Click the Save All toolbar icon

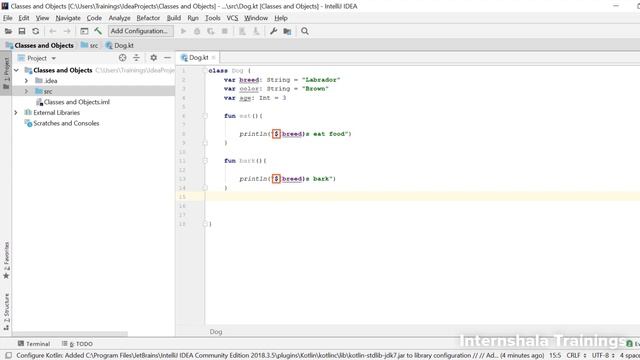pyautogui.click(x=22, y=31)
